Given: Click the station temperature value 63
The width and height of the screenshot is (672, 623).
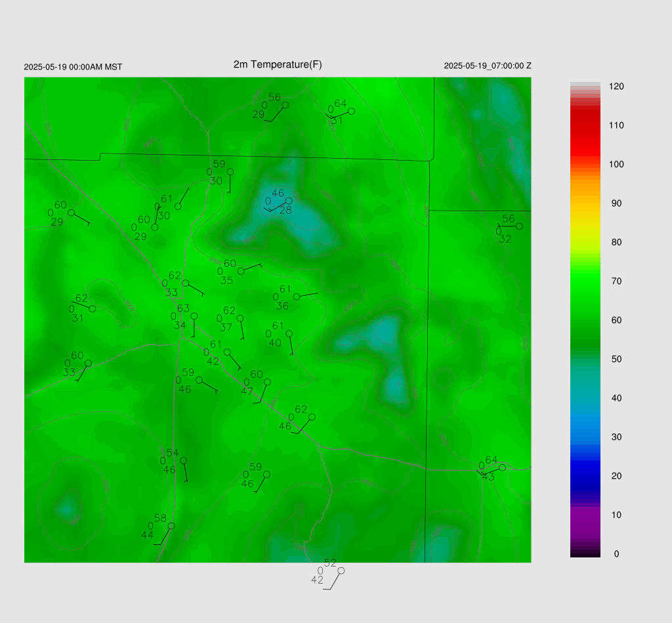Looking at the screenshot, I should tap(183, 308).
